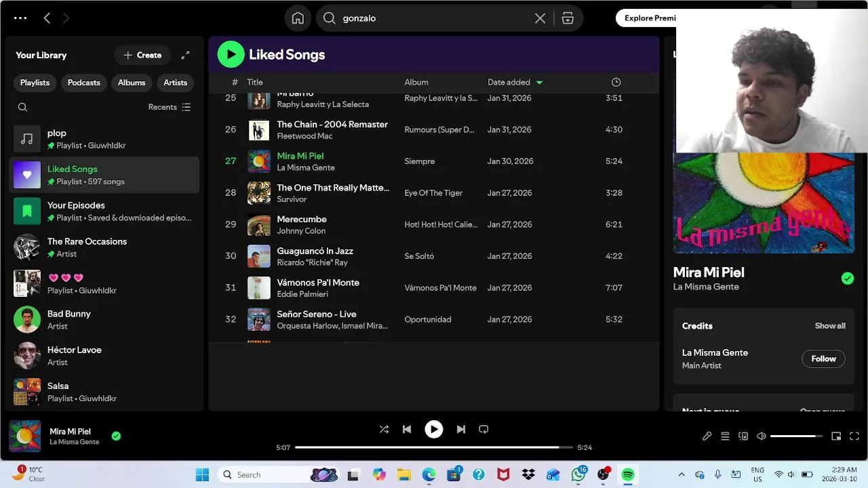Mute with the volume speaker icon
Screen dimensions: 868x488
click(x=762, y=436)
